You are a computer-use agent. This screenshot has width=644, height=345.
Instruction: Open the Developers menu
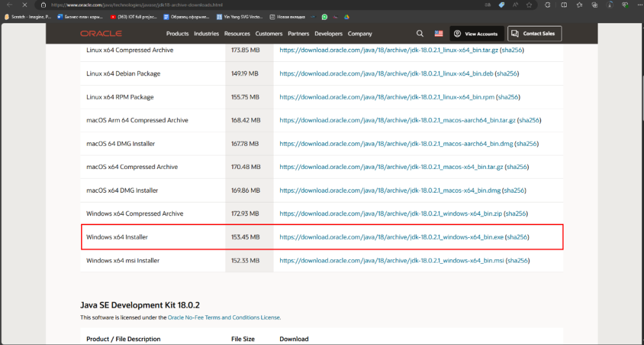(x=328, y=34)
